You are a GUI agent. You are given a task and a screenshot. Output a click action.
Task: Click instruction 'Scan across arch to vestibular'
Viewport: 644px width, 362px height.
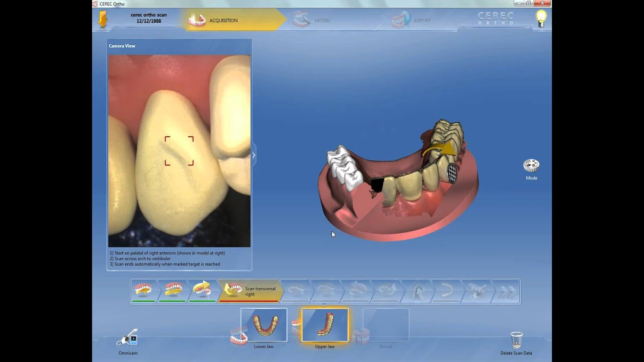(x=140, y=258)
